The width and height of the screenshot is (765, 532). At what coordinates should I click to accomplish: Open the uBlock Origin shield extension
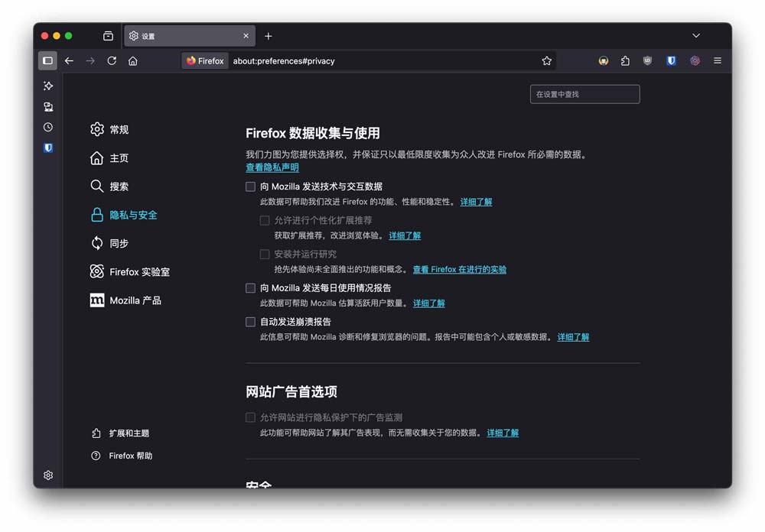(x=647, y=61)
